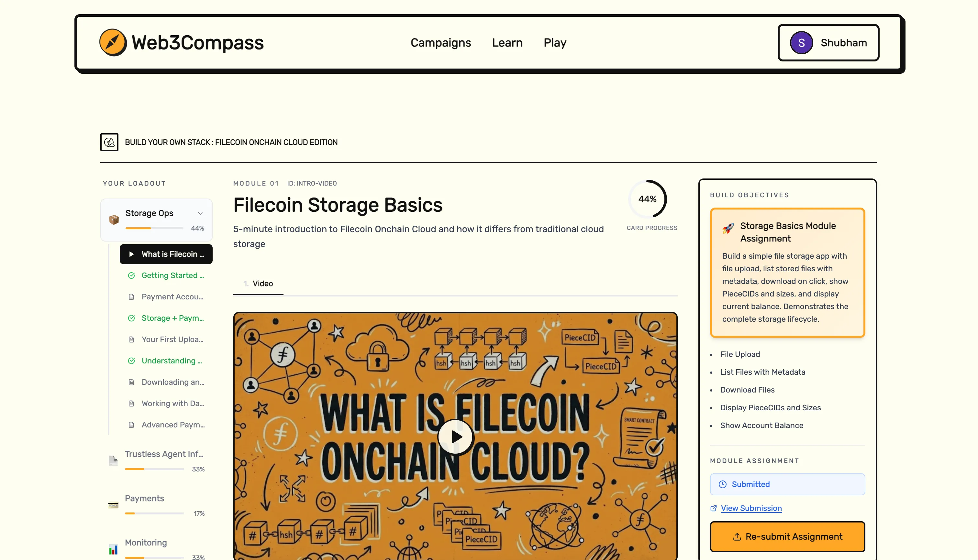Click the green check beside Storage + Paym...
The width and height of the screenshot is (978, 560).
pyautogui.click(x=131, y=318)
